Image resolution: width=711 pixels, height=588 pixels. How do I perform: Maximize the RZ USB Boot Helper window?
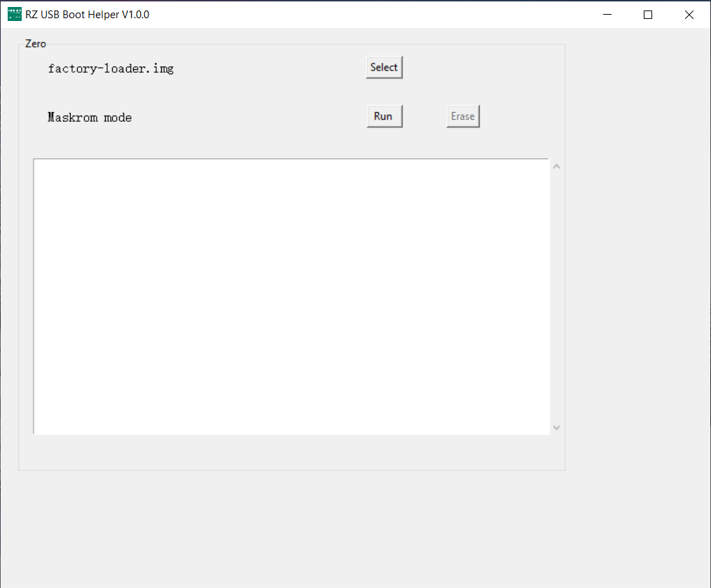coord(647,13)
